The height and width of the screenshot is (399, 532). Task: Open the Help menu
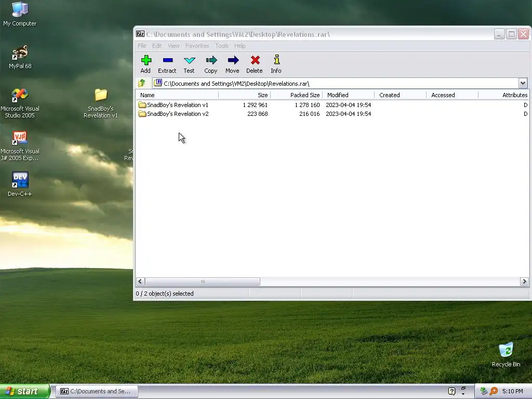[240, 46]
